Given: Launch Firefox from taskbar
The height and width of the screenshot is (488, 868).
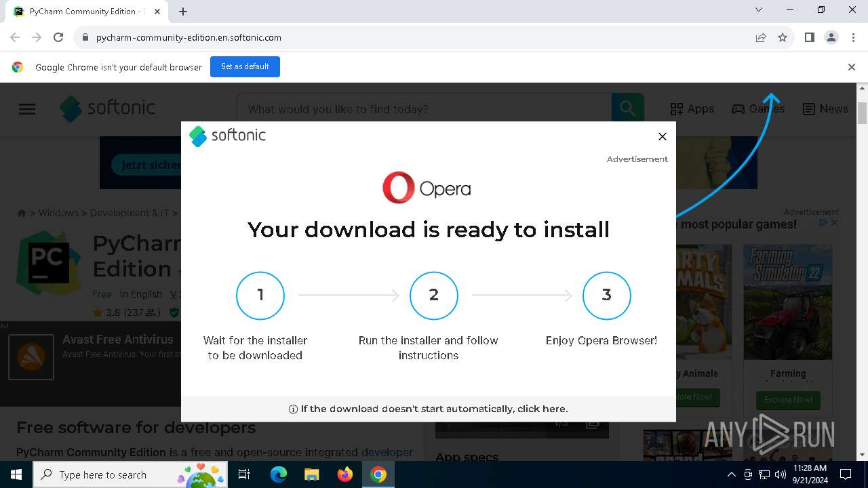Looking at the screenshot, I should pos(345,474).
